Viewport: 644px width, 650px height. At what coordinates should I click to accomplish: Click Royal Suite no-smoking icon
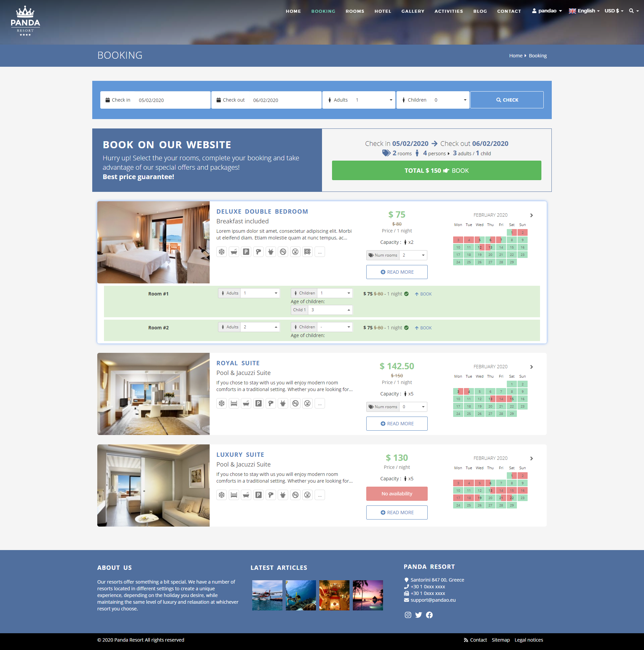295,403
